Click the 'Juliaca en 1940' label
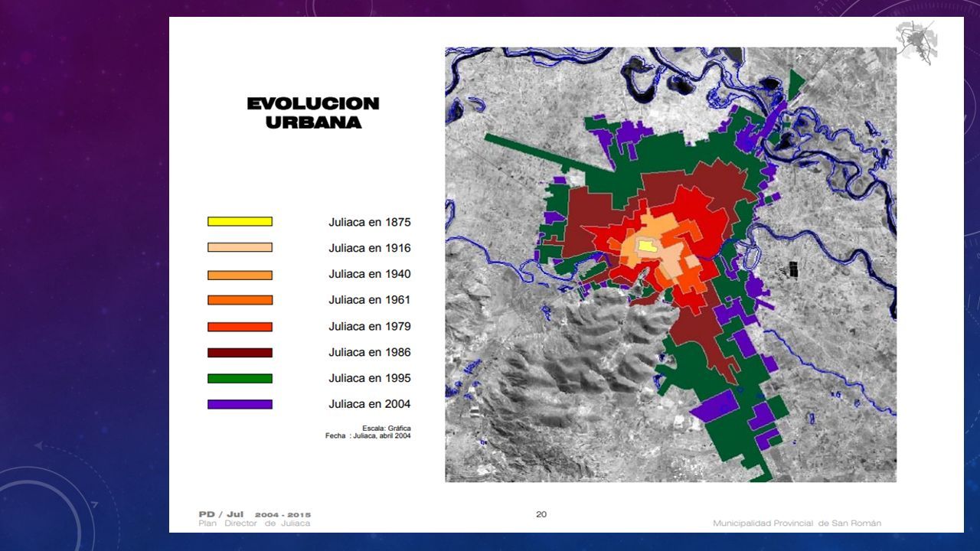The image size is (980, 551). [x=370, y=274]
